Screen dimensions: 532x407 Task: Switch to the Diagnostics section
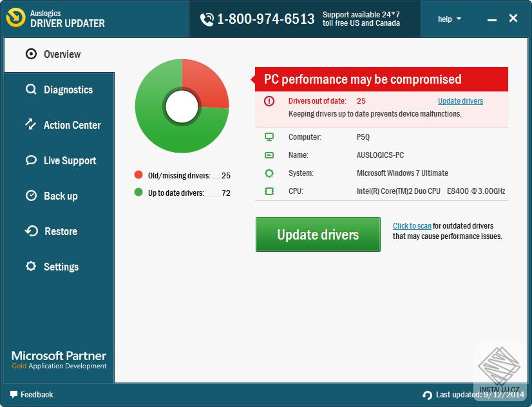tap(68, 90)
